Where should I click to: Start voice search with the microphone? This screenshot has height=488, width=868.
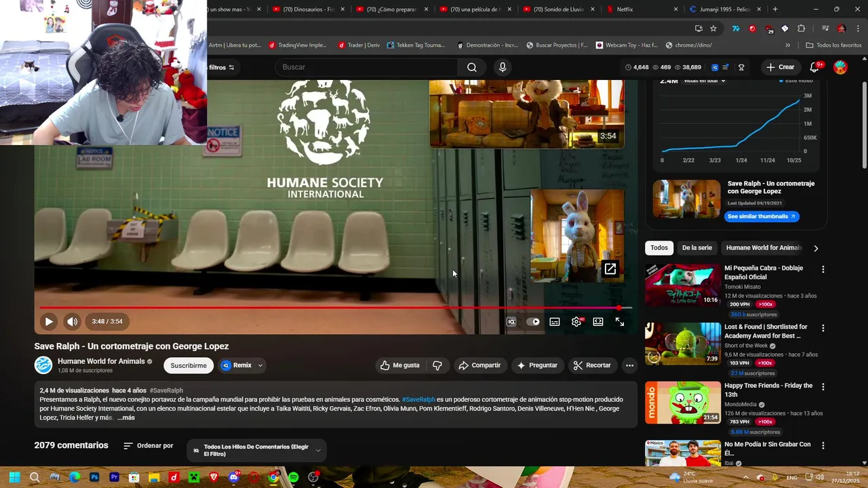(502, 67)
